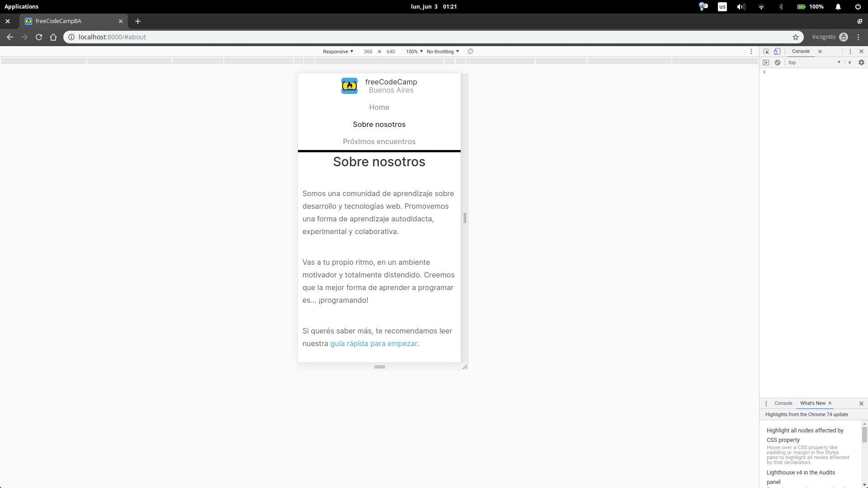868x488 pixels.
Task: Activate the inspect element picker icon
Action: [x=766, y=52]
